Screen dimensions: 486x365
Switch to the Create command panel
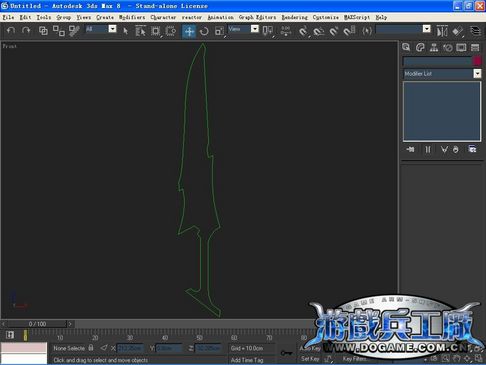pos(406,47)
